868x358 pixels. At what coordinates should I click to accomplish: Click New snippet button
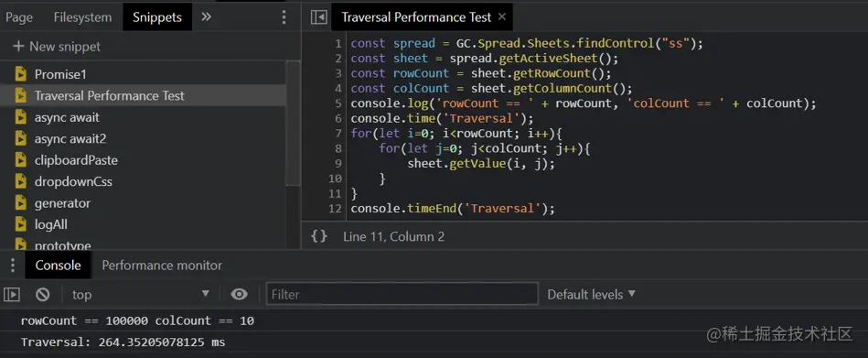pyautogui.click(x=57, y=47)
